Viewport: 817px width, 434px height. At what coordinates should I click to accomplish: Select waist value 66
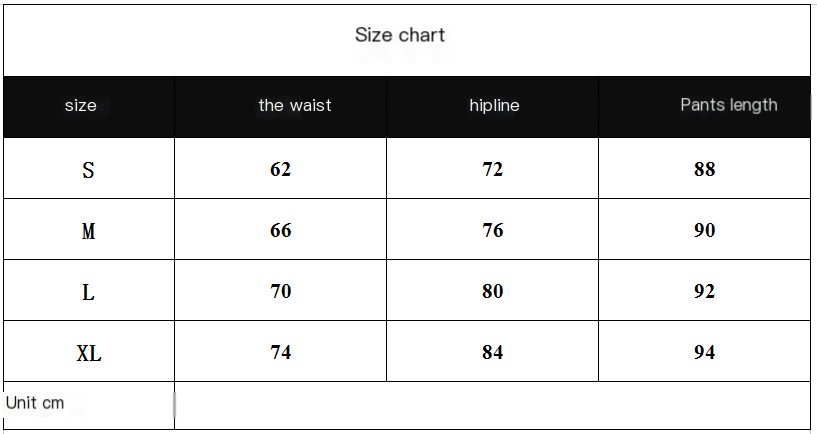[x=281, y=230]
